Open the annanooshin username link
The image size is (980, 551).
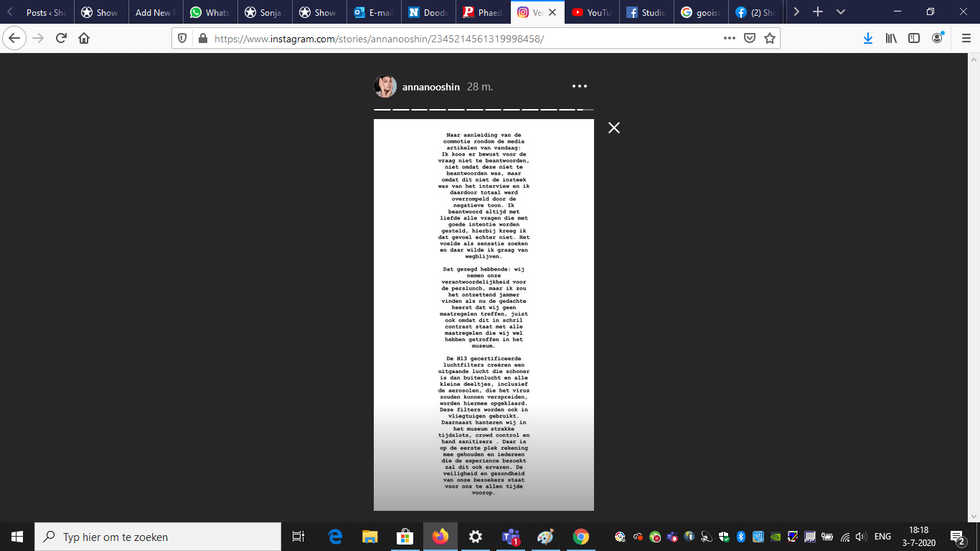(430, 87)
